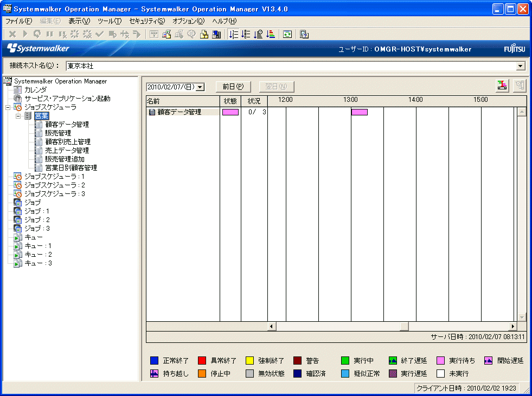Image resolution: width=532 pixels, height=396 pixels.
Task: Select 営業日別顧客管理 in the tree
Action: (71, 168)
